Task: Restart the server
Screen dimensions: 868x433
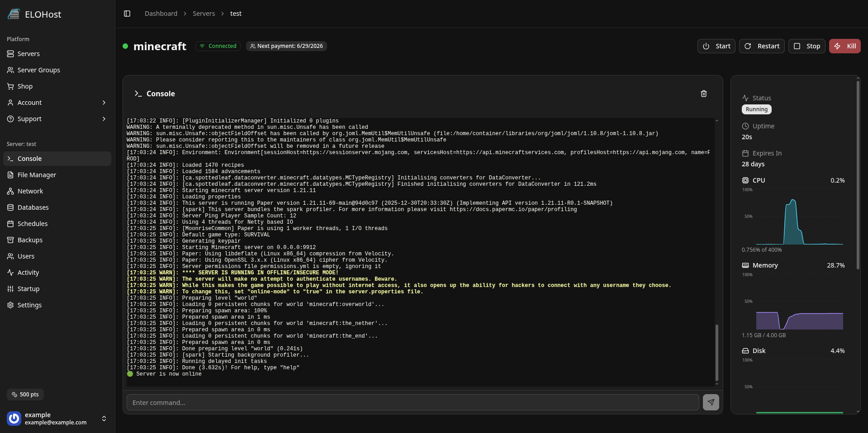Action: (x=762, y=46)
